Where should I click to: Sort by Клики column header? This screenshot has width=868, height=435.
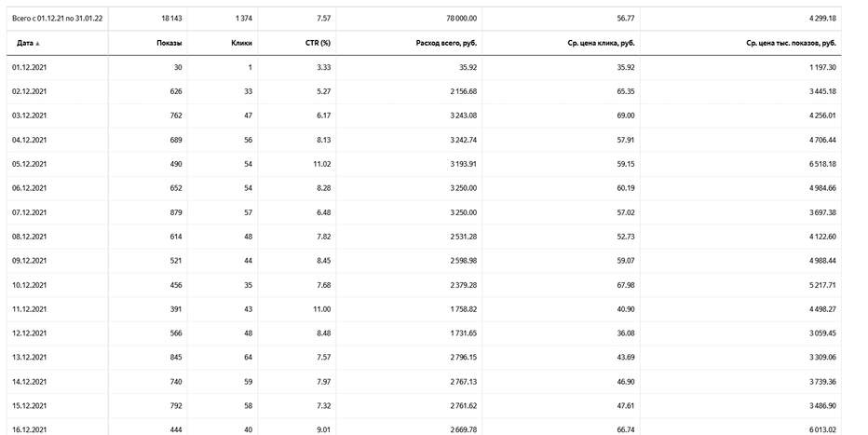pyautogui.click(x=241, y=43)
